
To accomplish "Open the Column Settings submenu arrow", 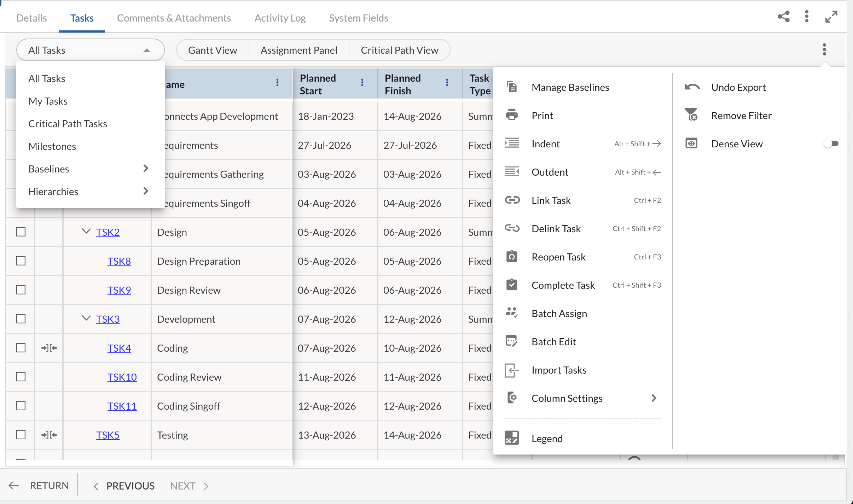I will [x=654, y=398].
